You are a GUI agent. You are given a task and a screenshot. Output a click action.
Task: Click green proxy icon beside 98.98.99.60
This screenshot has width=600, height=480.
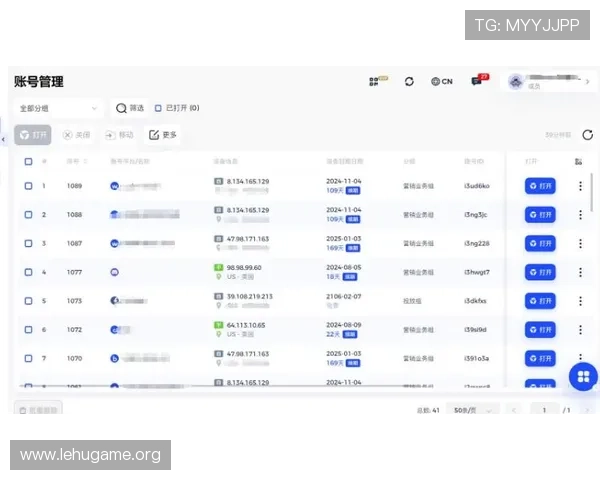click(x=218, y=268)
